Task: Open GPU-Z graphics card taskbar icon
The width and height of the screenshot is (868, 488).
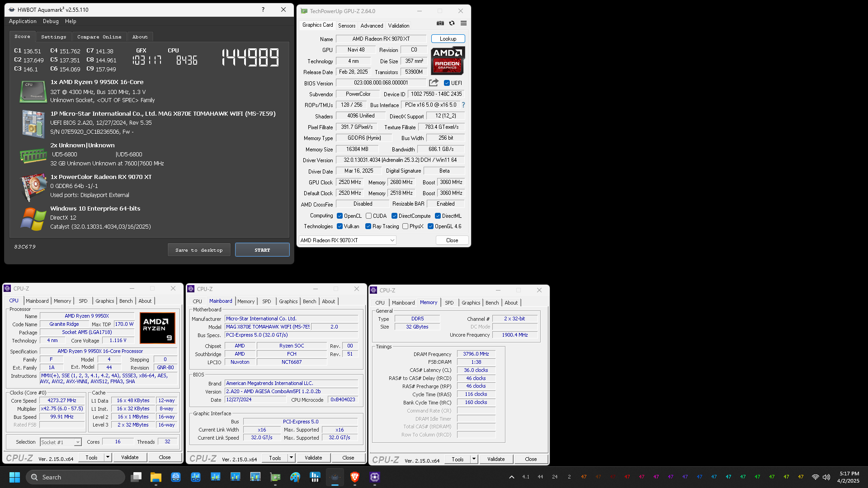Action: tap(275, 477)
